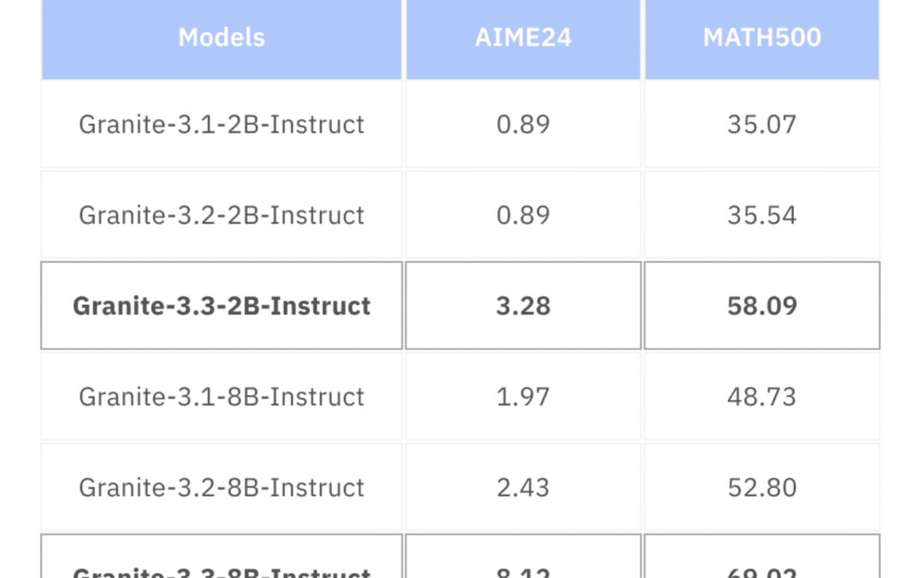Click the AIME24 score of Granite-3.2-2B-Instruct
This screenshot has width=924, height=578.
pos(524,215)
